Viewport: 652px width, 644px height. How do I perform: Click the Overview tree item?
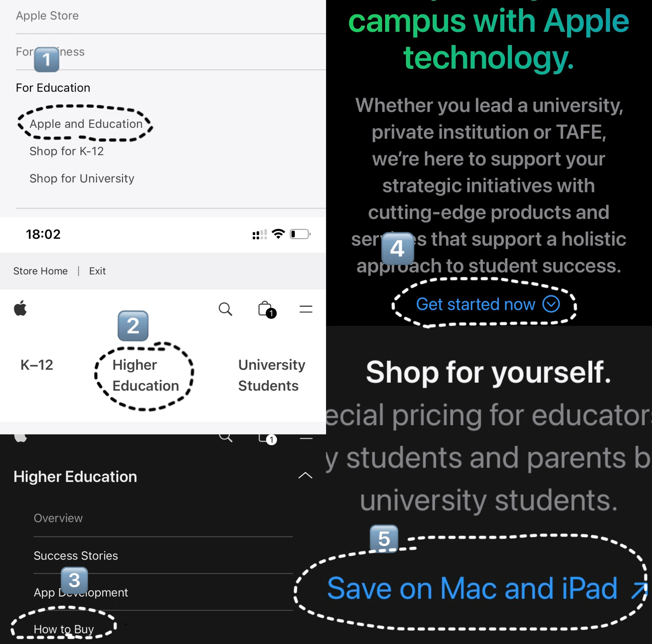pyautogui.click(x=58, y=519)
